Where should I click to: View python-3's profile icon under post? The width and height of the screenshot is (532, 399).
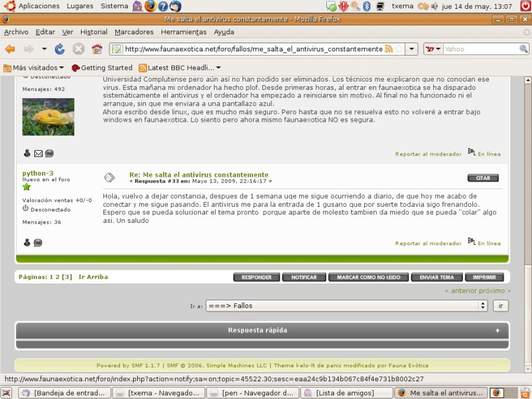pos(27,242)
